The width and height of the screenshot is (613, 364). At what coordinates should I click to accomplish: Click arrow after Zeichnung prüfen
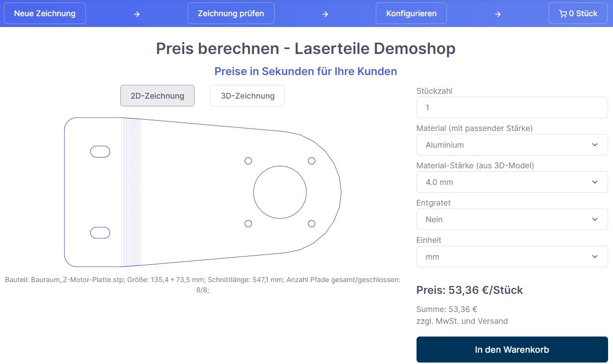[x=325, y=14]
